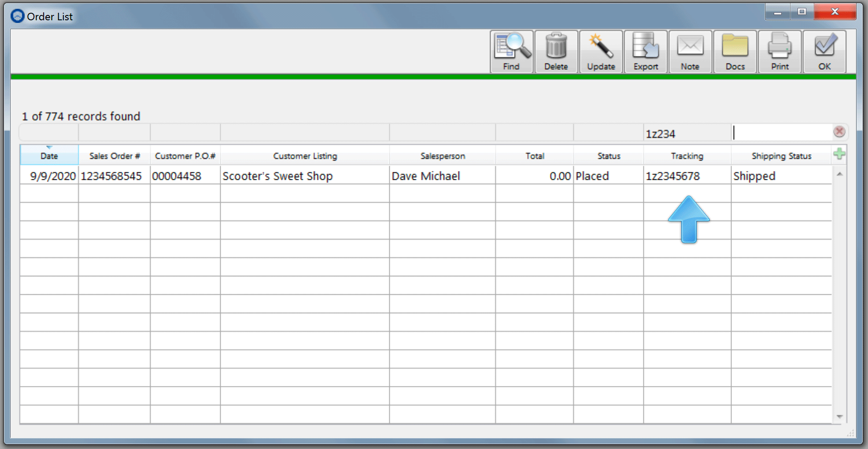Add a column with green plus icon
The height and width of the screenshot is (449, 868).
[x=839, y=154]
